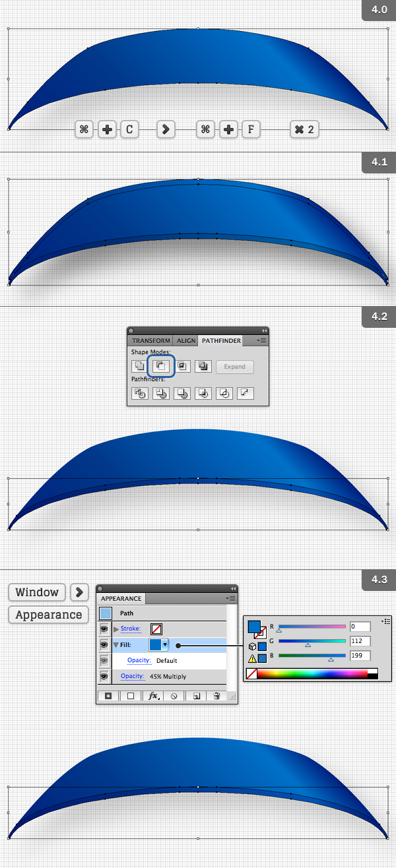This screenshot has height=868, width=396.
Task: Click the Fill color box in Color panel
Action: tap(254, 627)
